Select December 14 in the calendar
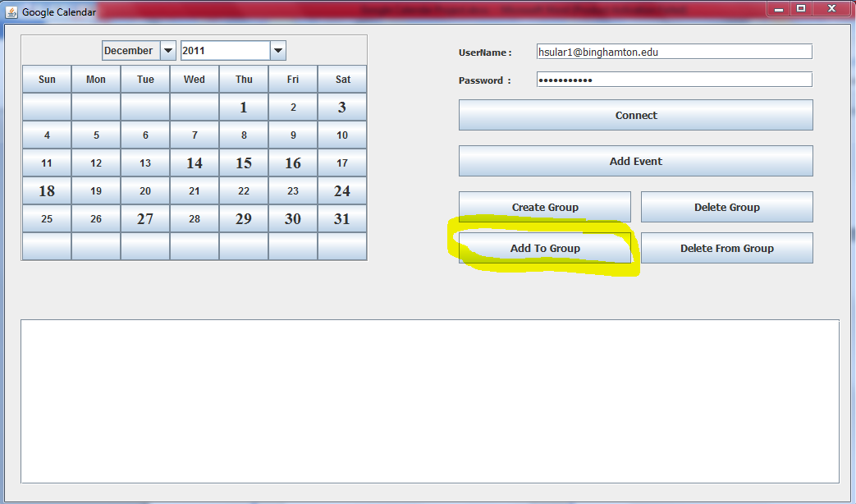The image size is (856, 504). 195,163
